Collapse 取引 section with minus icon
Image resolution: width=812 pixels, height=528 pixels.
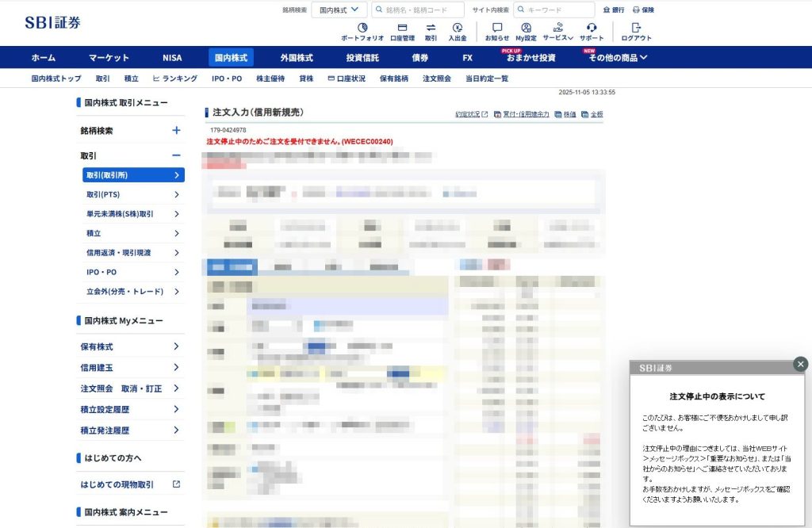[x=176, y=155]
